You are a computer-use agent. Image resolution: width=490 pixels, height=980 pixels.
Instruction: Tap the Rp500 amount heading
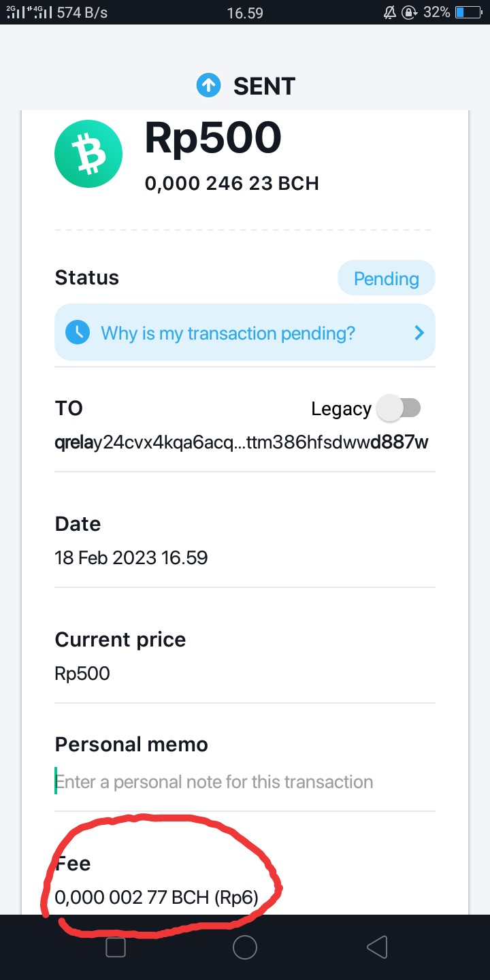[x=213, y=138]
